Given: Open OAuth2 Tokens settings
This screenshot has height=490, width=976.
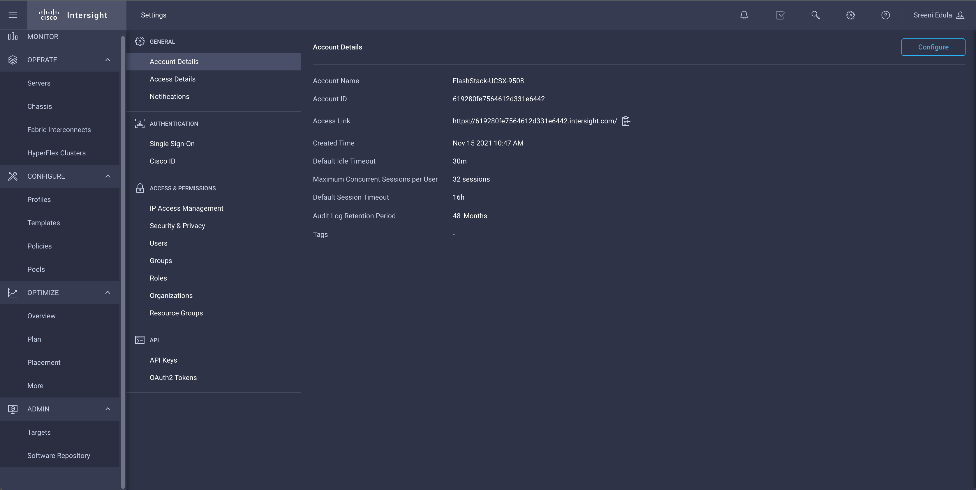Looking at the screenshot, I should tap(173, 377).
